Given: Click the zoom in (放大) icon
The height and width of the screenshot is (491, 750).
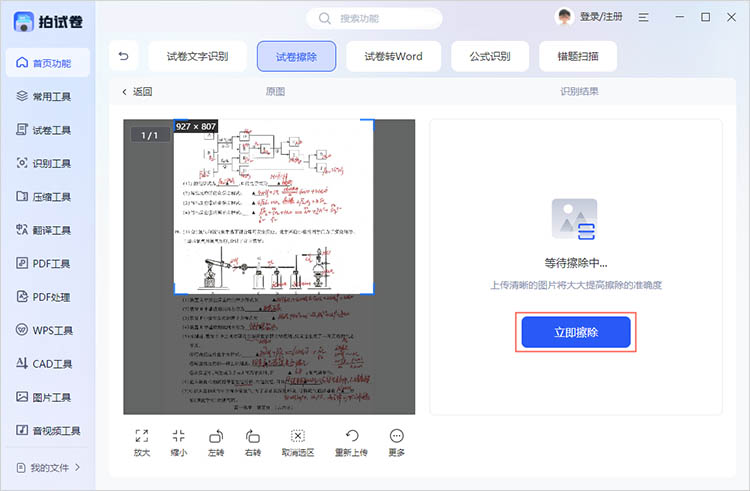Looking at the screenshot, I should tap(141, 436).
